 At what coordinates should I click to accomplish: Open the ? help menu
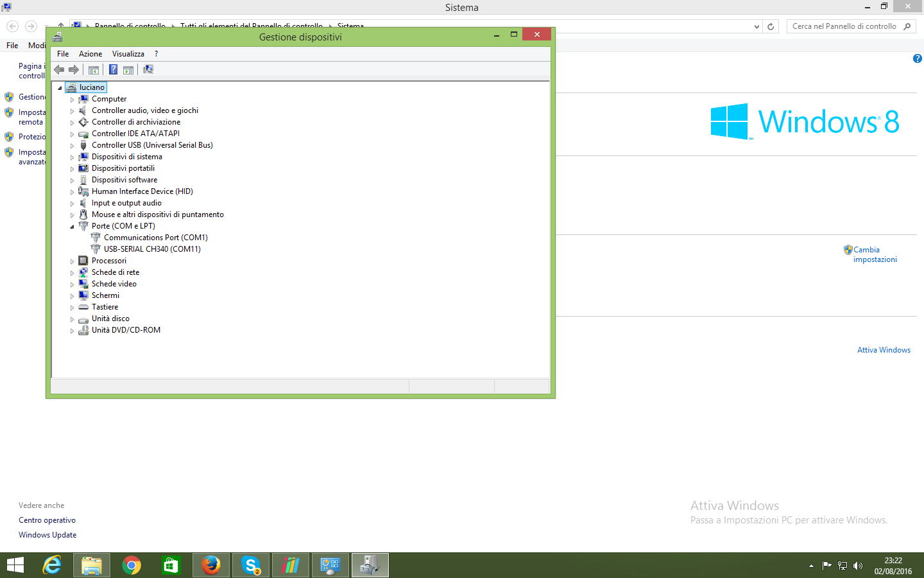[x=156, y=54]
